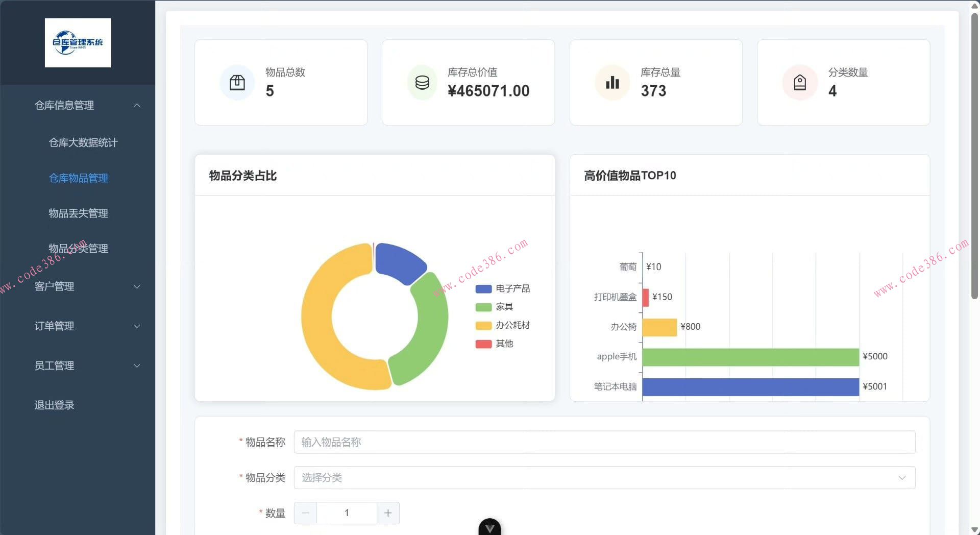The width and height of the screenshot is (980, 535).
Task: Open the 物品分类 select dropdown
Action: [604, 478]
